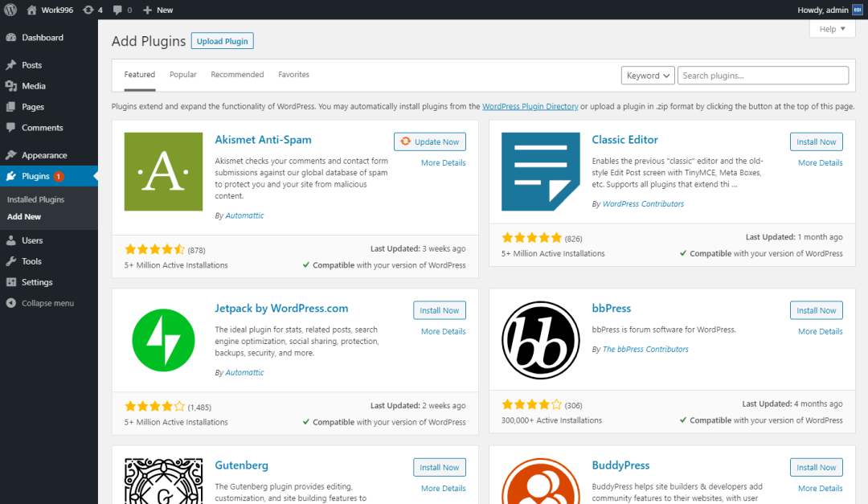Image resolution: width=868 pixels, height=504 pixels.
Task: Click the updates icon showing 4
Action: 88,10
